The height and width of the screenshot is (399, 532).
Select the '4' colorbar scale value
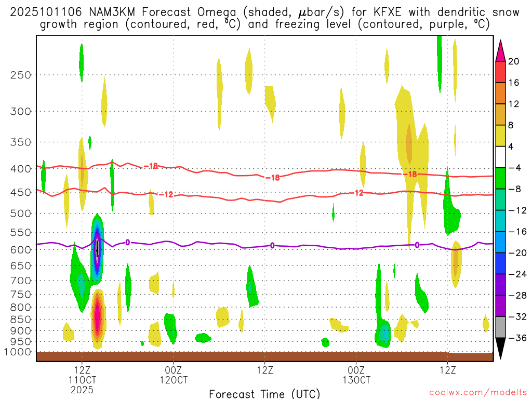tap(511, 147)
